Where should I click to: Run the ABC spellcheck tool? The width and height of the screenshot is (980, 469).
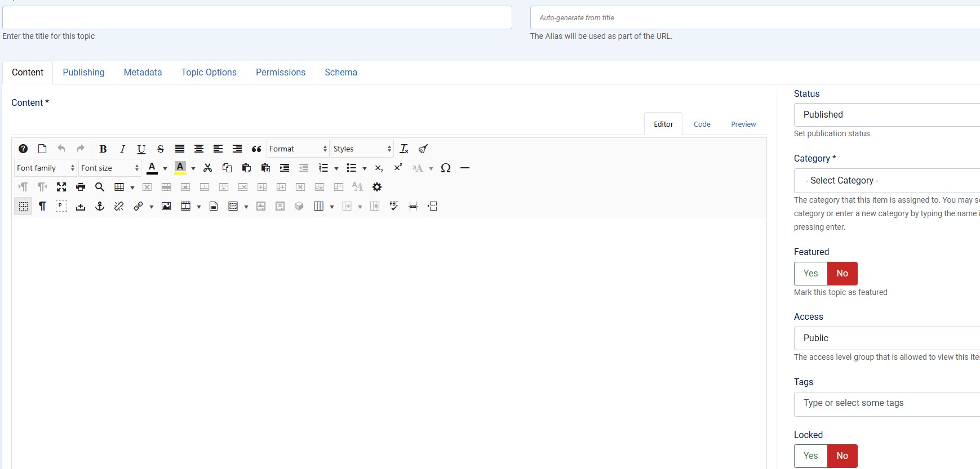[394, 206]
